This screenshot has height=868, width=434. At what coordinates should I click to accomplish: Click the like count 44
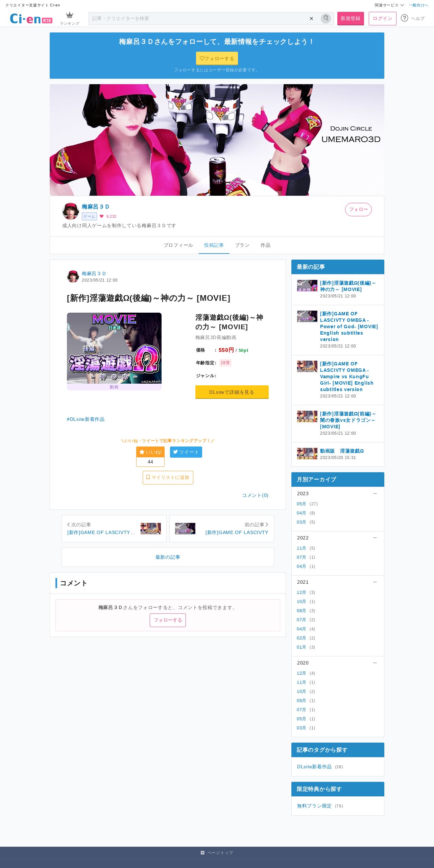point(150,462)
